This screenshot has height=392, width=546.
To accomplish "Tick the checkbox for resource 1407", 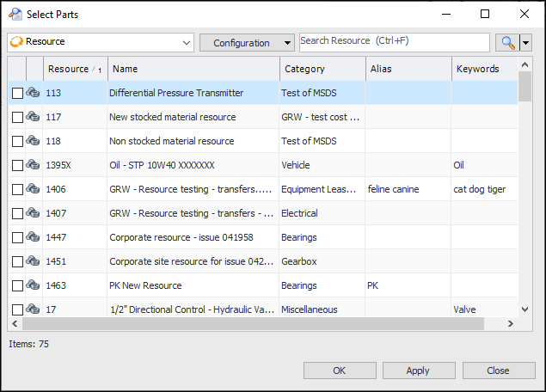I will [x=17, y=213].
